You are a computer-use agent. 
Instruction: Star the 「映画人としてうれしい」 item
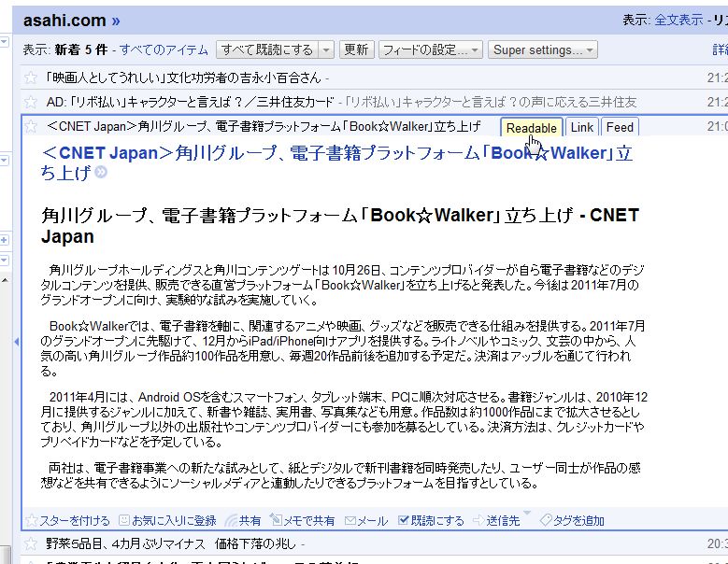31,78
